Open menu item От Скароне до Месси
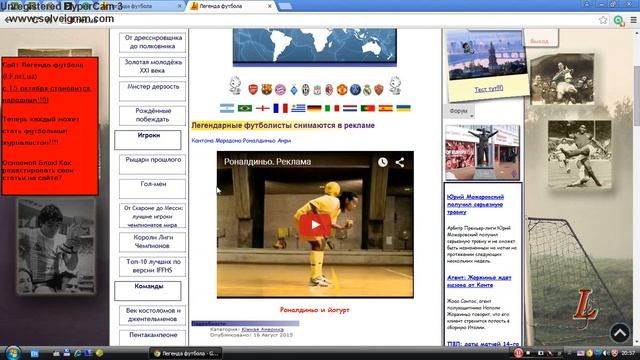The width and height of the screenshot is (640, 360). [x=153, y=216]
